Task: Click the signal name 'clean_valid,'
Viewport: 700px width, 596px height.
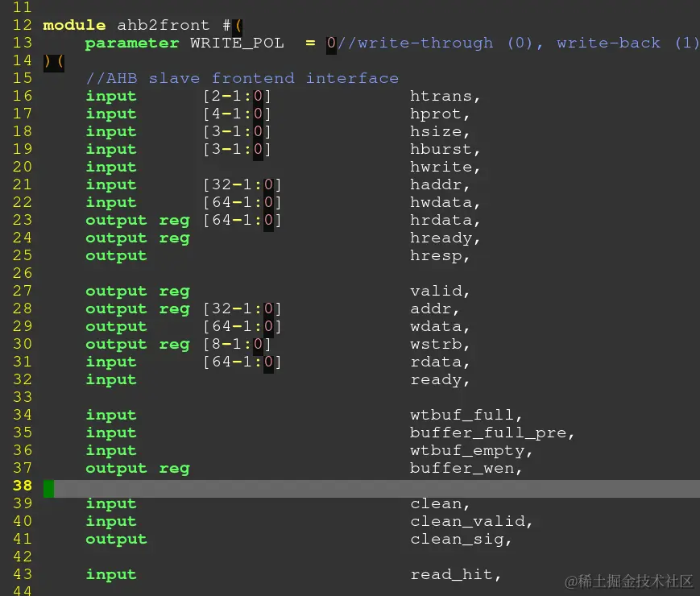Action: point(471,521)
